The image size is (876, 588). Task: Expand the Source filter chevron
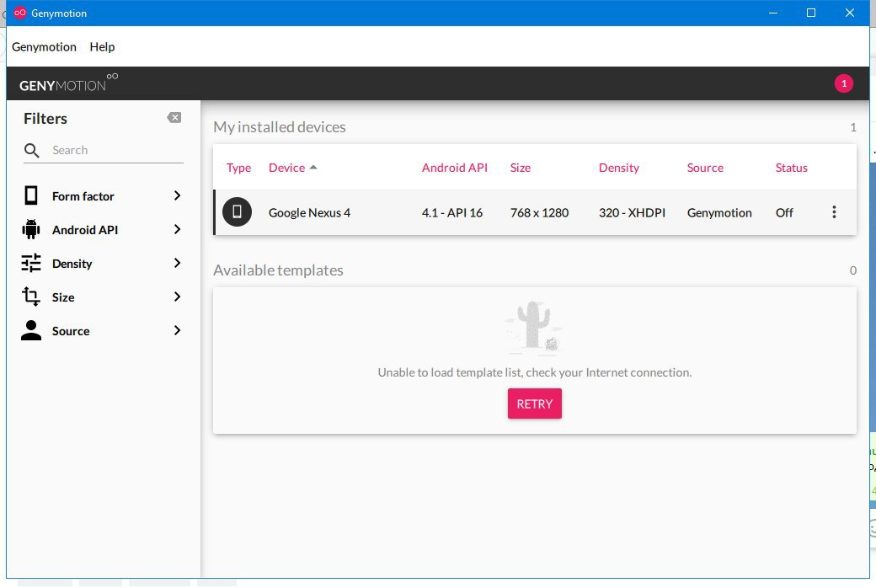tap(177, 330)
